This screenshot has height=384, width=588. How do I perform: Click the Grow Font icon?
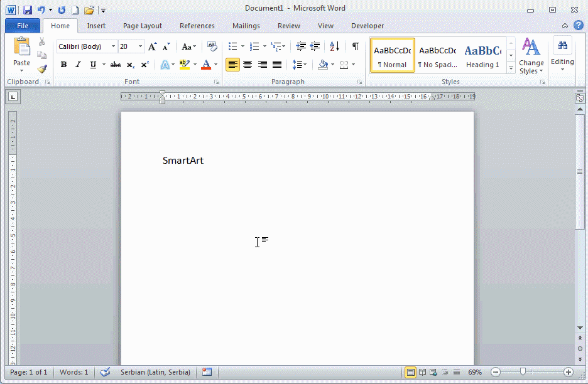coord(152,47)
